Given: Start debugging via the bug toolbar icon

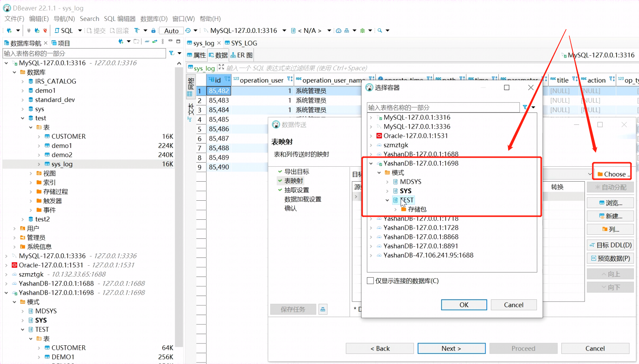Looking at the screenshot, I should coord(363,31).
